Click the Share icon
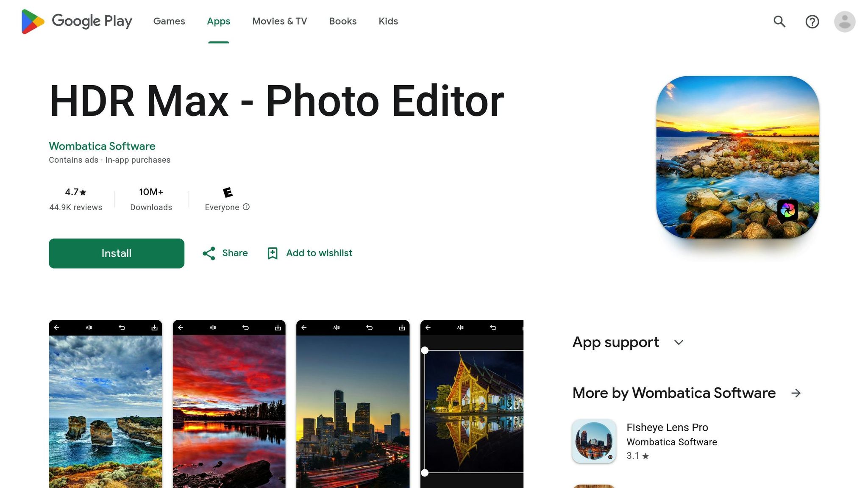The height and width of the screenshot is (488, 868). click(209, 253)
